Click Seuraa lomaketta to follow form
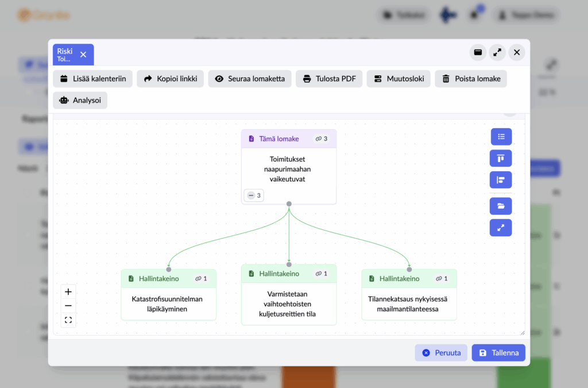Screen dimensions: 588x388 pyautogui.click(x=250, y=79)
